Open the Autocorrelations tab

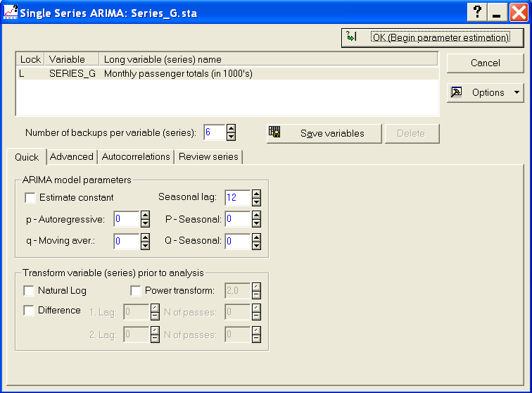(x=136, y=156)
